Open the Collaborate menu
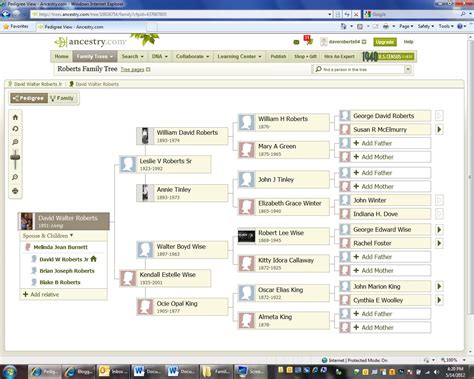Screen dimensions: 474x379 point(192,56)
